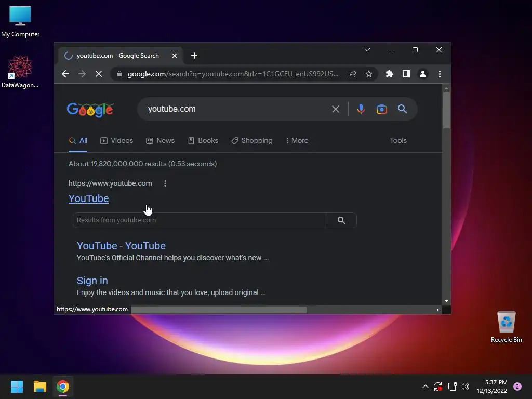Toggle the Chrome side panel icon
This screenshot has width=532, height=399.
(406, 74)
